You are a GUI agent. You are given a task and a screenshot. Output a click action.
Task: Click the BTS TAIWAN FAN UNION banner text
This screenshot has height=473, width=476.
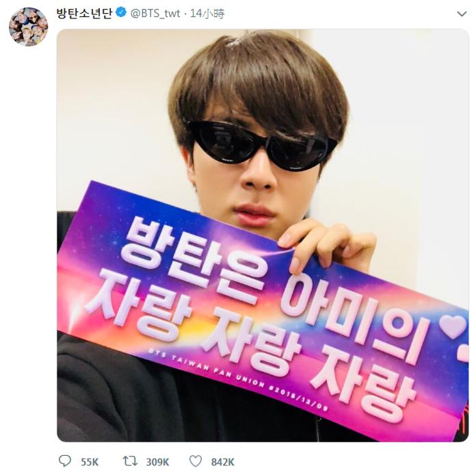[238, 380]
